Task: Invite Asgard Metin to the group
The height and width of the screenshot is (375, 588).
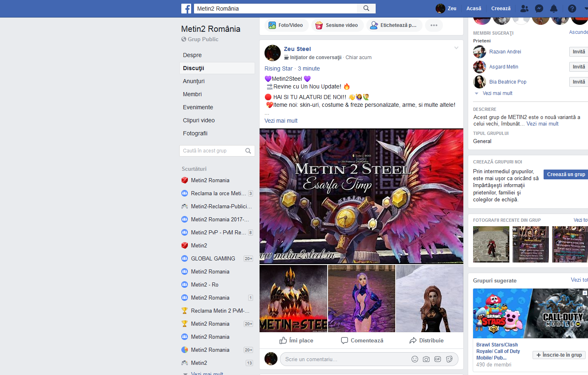Action: tap(579, 67)
